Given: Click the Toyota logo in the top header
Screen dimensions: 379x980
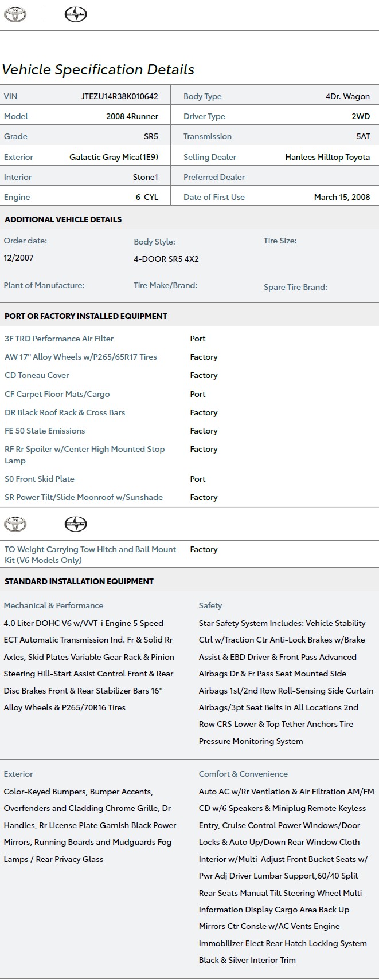Looking at the screenshot, I should [15, 15].
